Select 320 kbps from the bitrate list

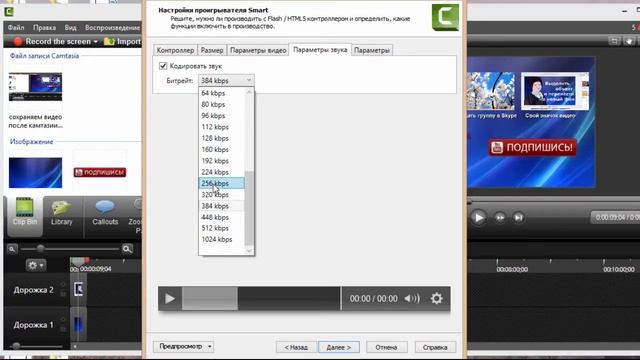pos(221,195)
